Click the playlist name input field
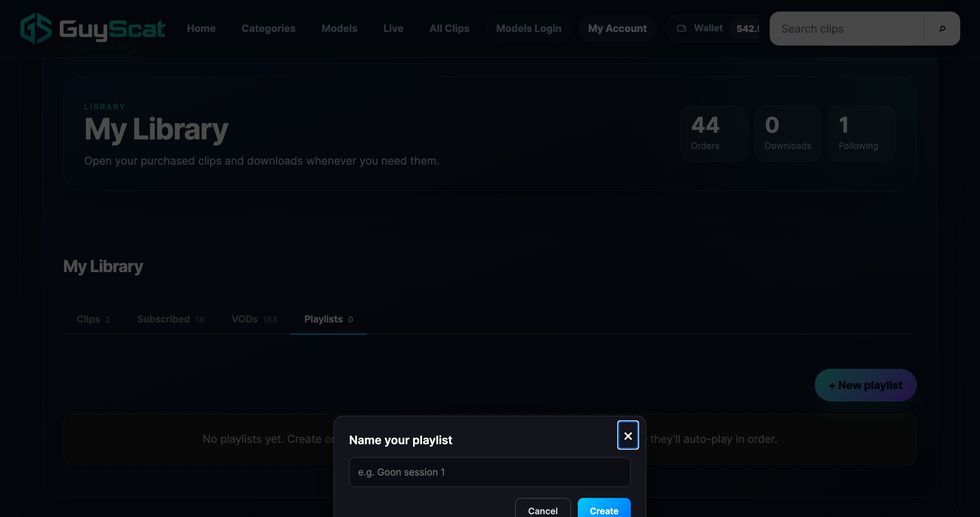The image size is (980, 517). point(490,472)
